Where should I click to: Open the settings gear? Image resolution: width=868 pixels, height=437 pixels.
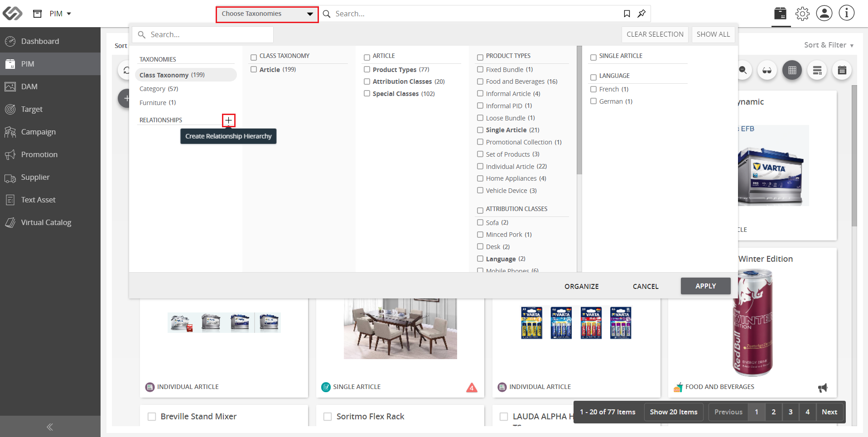pos(802,14)
